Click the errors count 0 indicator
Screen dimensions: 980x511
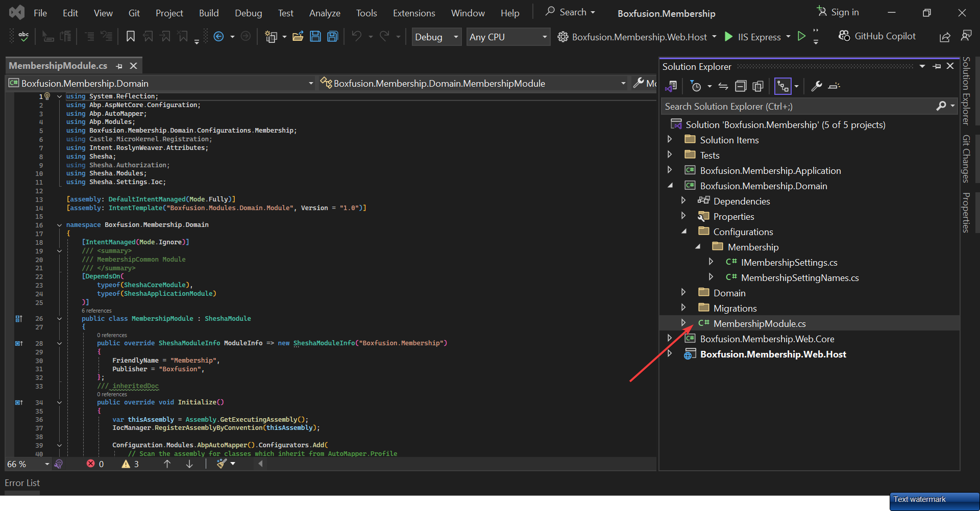95,464
